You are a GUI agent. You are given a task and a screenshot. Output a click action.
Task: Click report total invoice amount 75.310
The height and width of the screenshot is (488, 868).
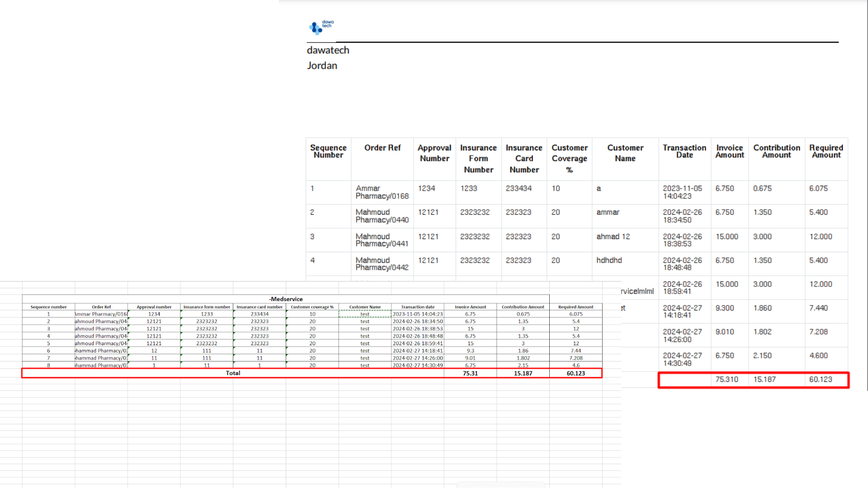pyautogui.click(x=726, y=380)
